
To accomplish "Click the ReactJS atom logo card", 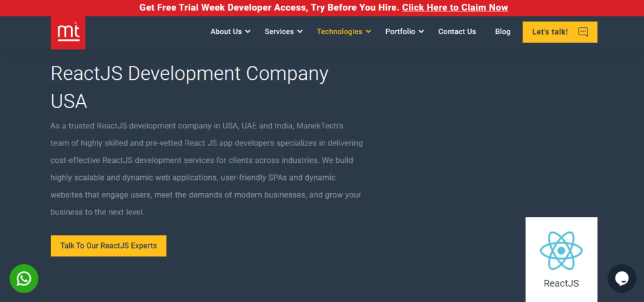I will click(561, 259).
